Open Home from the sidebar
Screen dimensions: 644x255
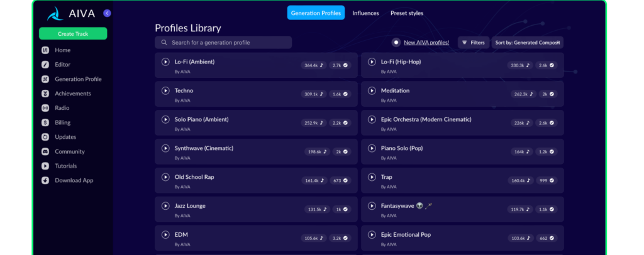pyautogui.click(x=62, y=50)
